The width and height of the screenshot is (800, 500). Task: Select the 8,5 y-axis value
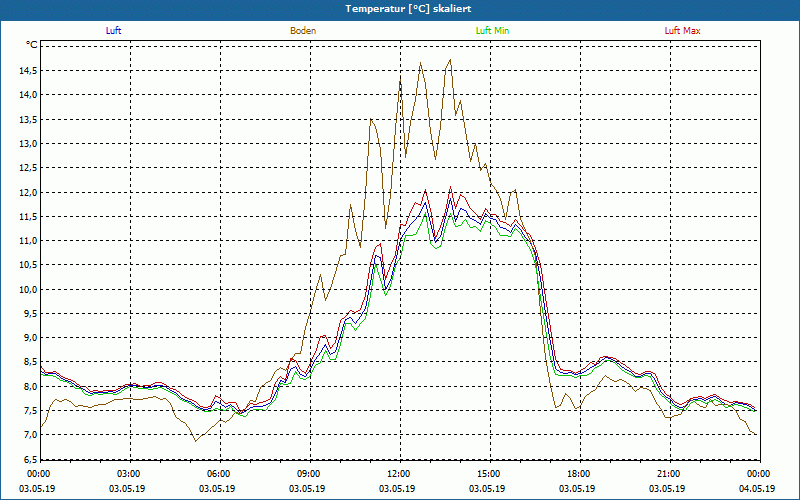click(29, 362)
